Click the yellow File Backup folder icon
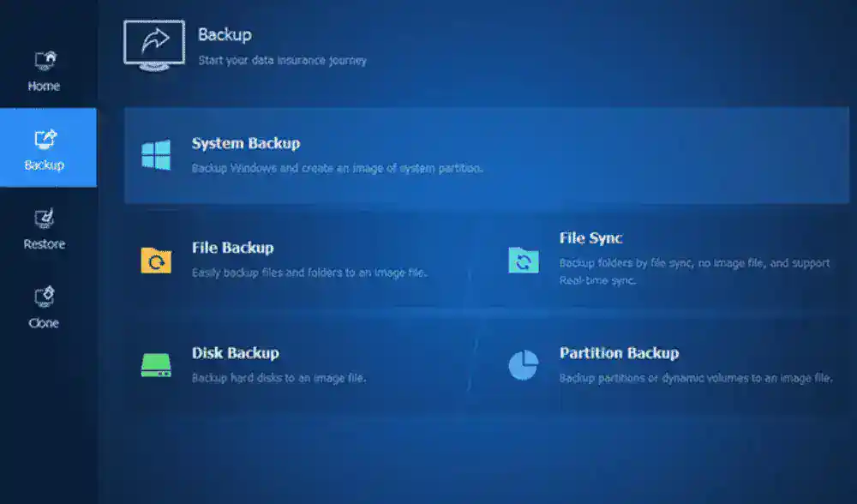The width and height of the screenshot is (857, 504). pos(156,261)
